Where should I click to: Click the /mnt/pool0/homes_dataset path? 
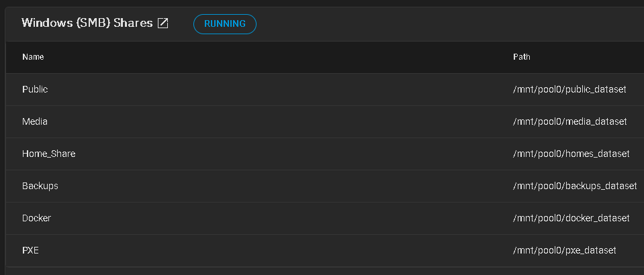[x=571, y=154]
